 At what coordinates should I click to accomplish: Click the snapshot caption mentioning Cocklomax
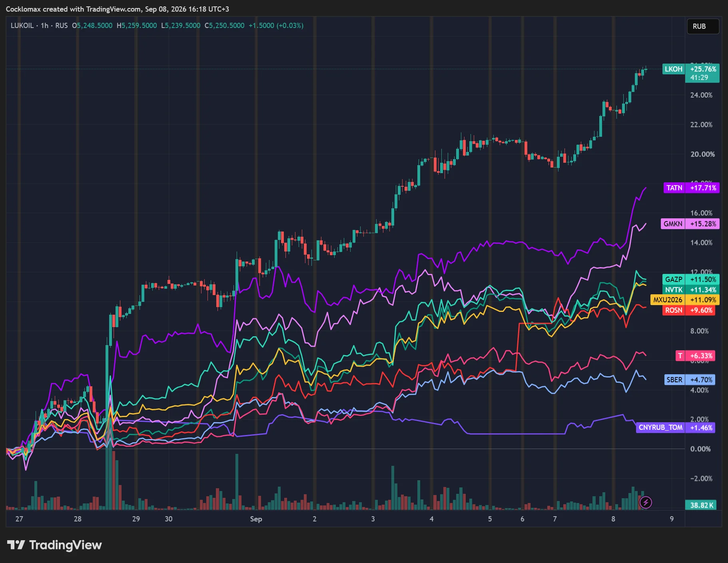pos(118,9)
